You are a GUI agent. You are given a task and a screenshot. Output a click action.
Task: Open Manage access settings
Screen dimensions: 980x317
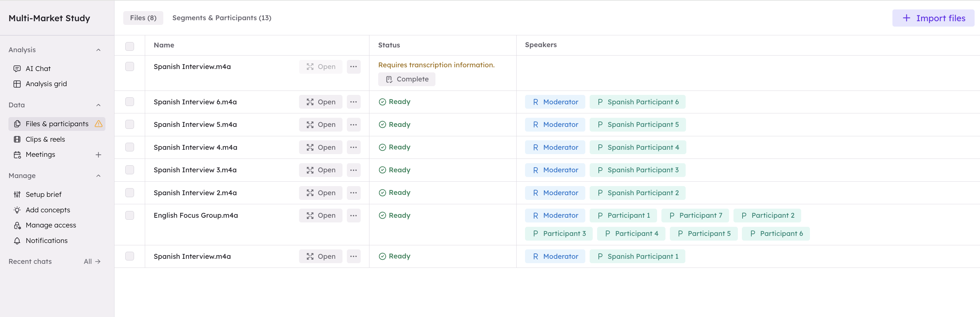[51, 225]
